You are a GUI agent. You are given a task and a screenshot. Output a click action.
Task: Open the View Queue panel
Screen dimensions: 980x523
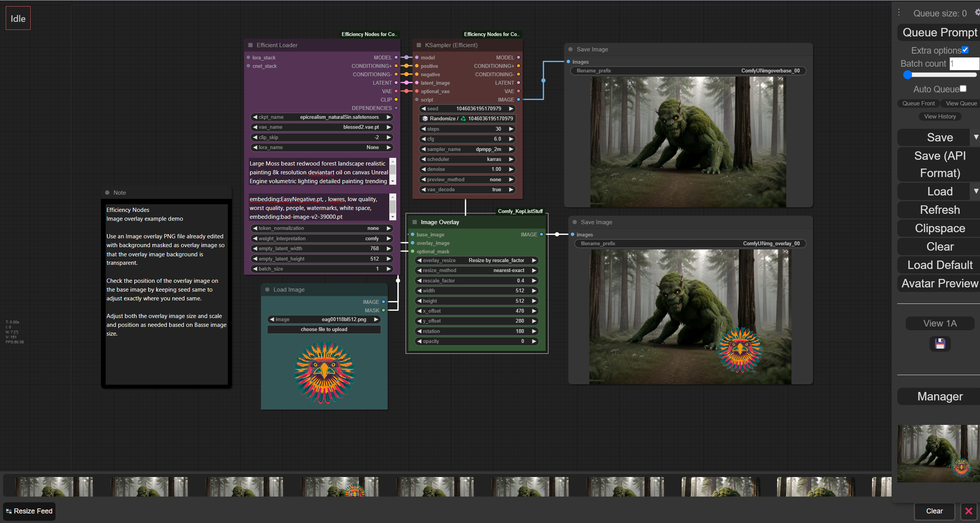(x=961, y=103)
